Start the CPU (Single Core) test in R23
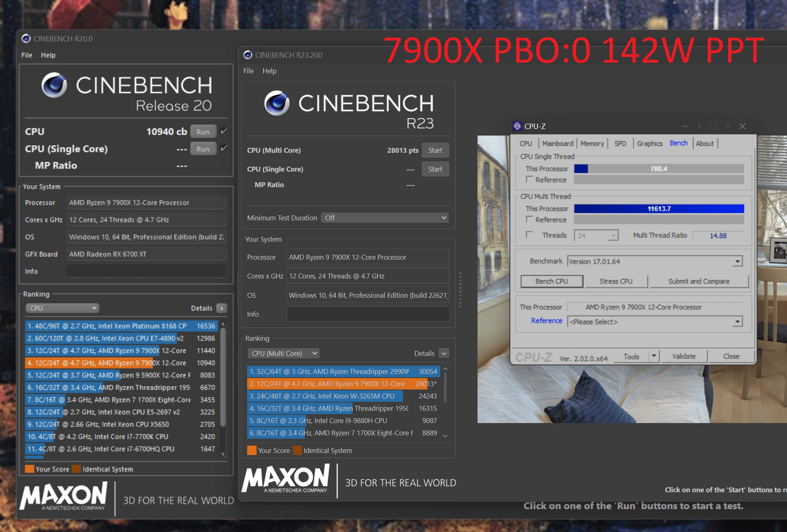This screenshot has width=787, height=532. pos(435,169)
